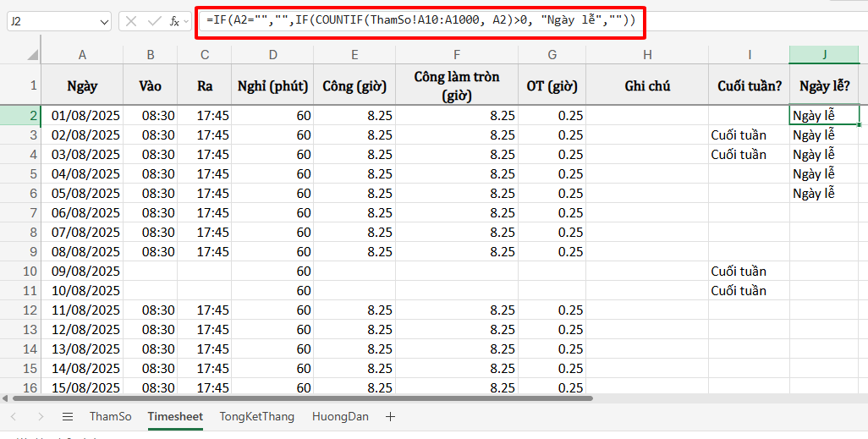Select cell J2 containing 'Ngày lễ'
The height and width of the screenshot is (439, 868).
tap(825, 116)
